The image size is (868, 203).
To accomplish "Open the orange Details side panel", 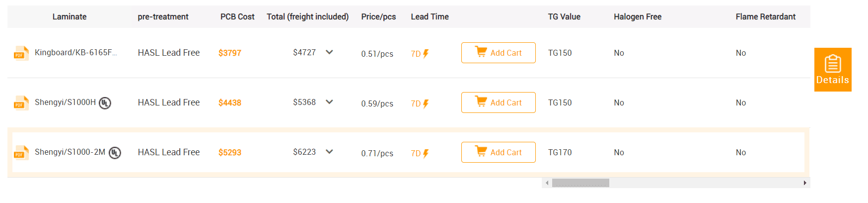I will coord(833,70).
